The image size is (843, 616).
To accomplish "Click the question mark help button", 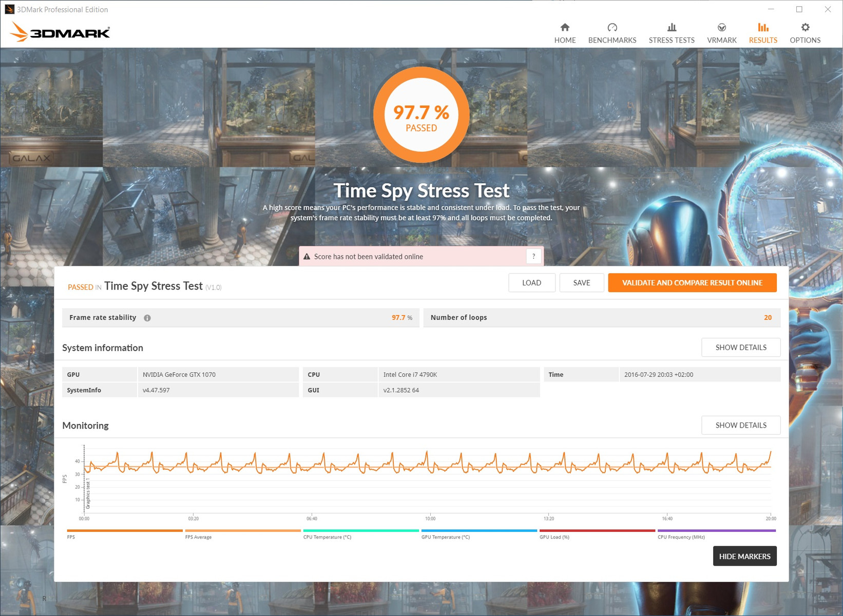I will point(533,256).
